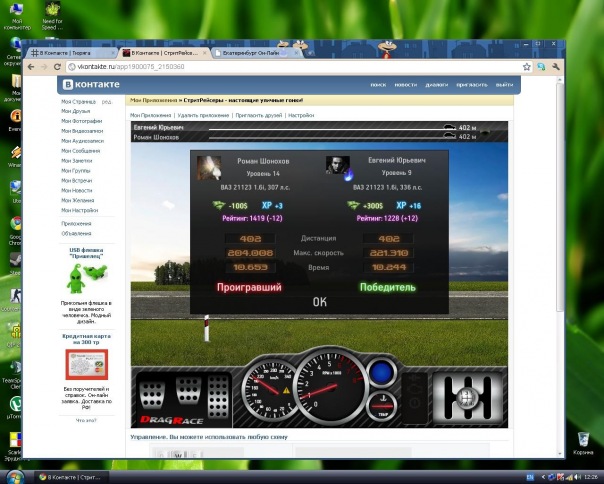Screen dimensions: 604x484
Task: Open Мои Заметки in sidebar
Action: point(77,161)
